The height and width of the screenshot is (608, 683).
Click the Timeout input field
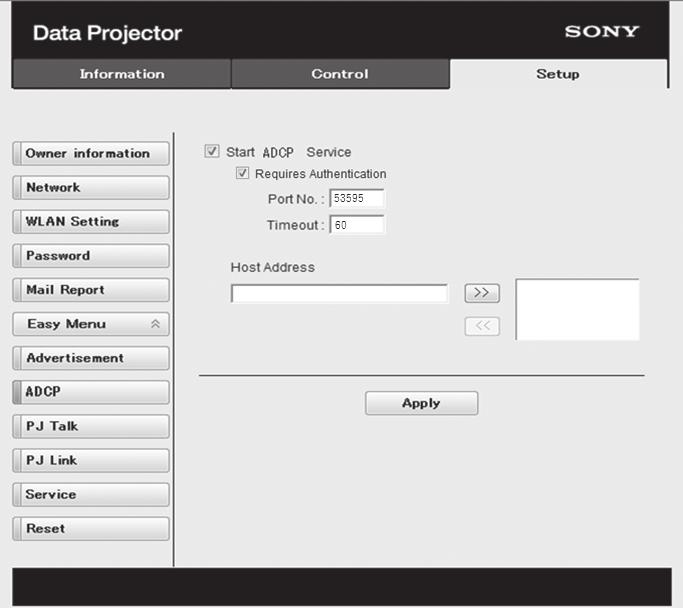pos(357,225)
